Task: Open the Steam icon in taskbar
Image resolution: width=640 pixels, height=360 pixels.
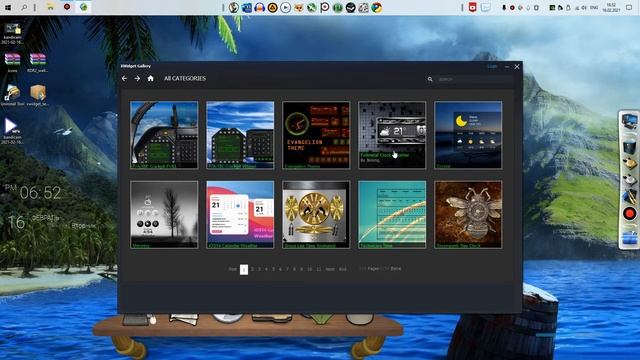Action: point(351,7)
